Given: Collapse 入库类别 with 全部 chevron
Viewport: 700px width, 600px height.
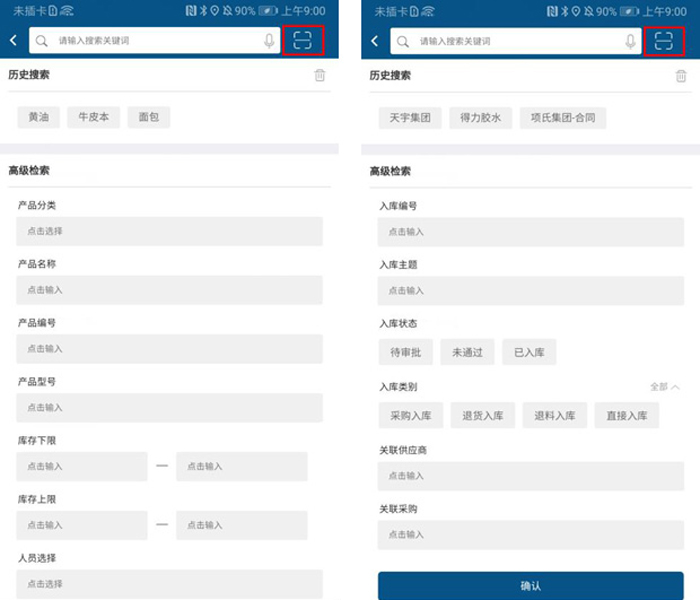Looking at the screenshot, I should (x=665, y=387).
